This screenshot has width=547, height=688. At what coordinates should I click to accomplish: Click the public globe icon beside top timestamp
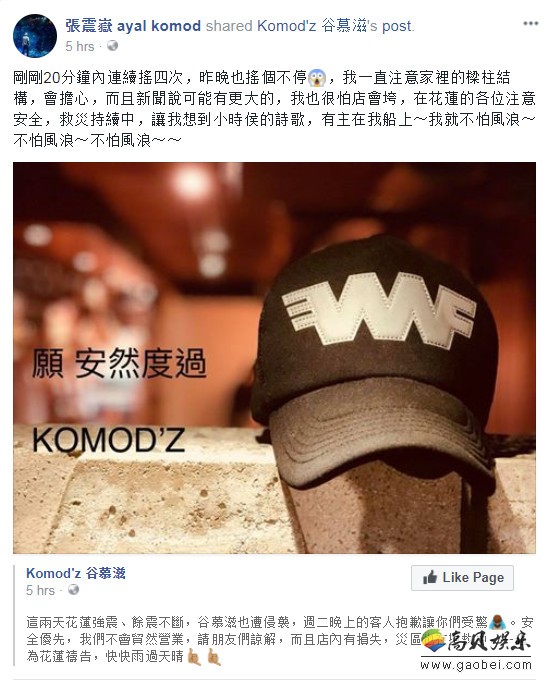pyautogui.click(x=112, y=46)
